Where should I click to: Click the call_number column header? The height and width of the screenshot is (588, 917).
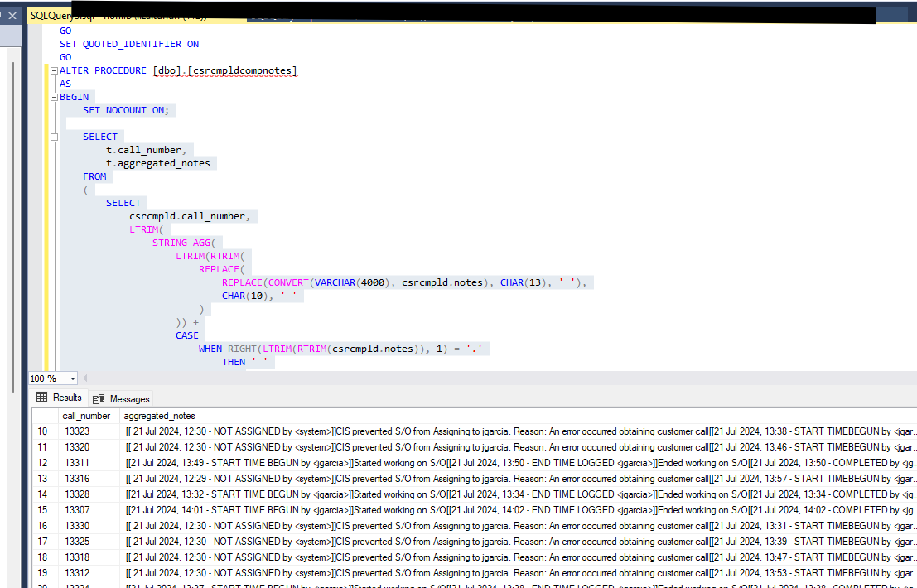pos(86,416)
